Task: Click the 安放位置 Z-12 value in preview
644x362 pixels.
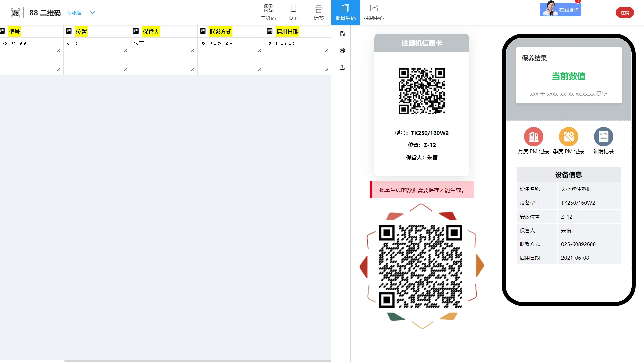Action: pyautogui.click(x=567, y=217)
